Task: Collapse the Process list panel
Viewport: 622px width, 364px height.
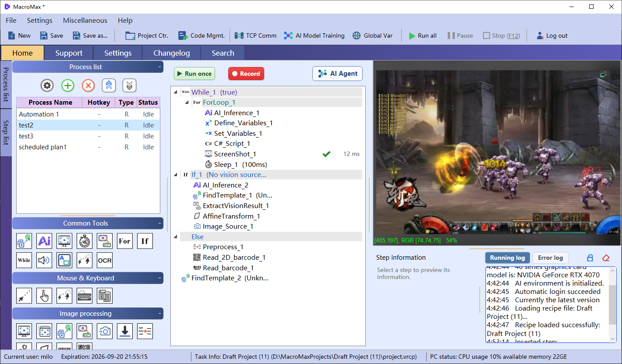Action: click(159, 67)
